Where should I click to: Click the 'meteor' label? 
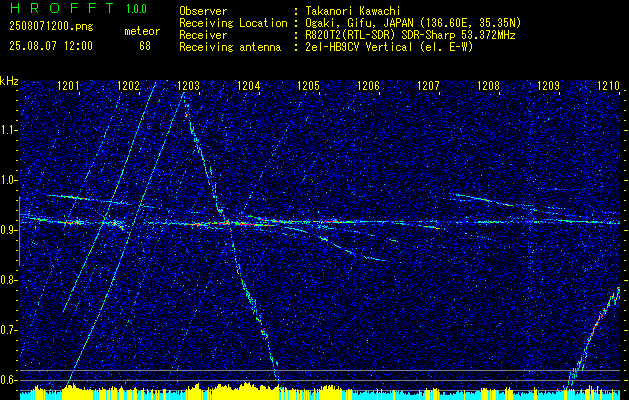[142, 31]
